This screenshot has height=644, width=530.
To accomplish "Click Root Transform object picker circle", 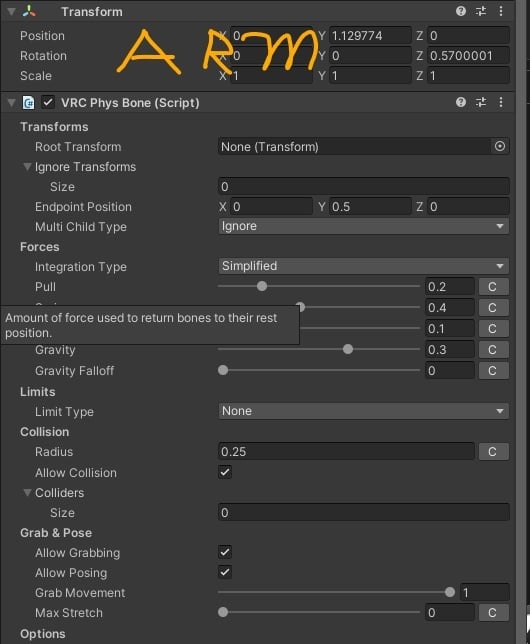I will 500,146.
